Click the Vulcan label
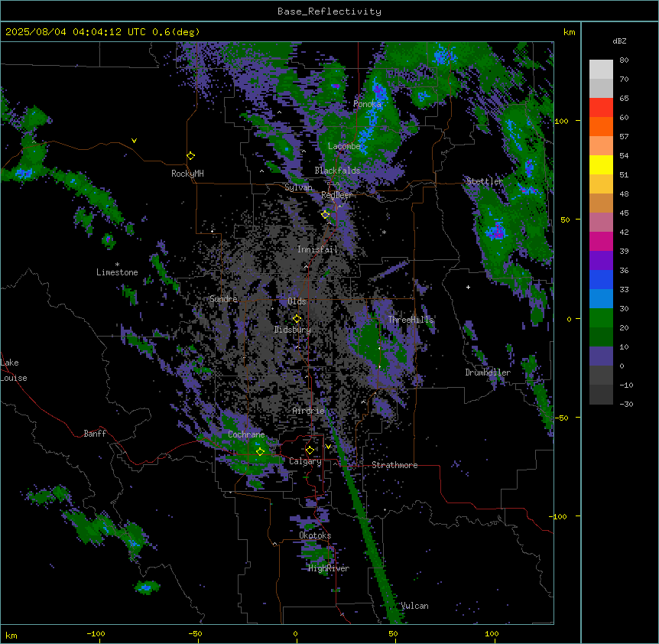The width and height of the screenshot is (659, 644). coord(414,606)
